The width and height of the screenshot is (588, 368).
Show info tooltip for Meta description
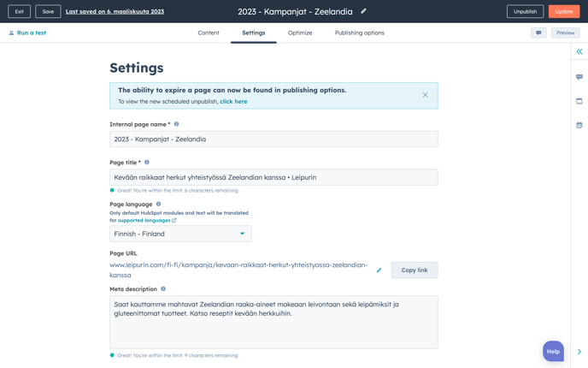click(163, 288)
